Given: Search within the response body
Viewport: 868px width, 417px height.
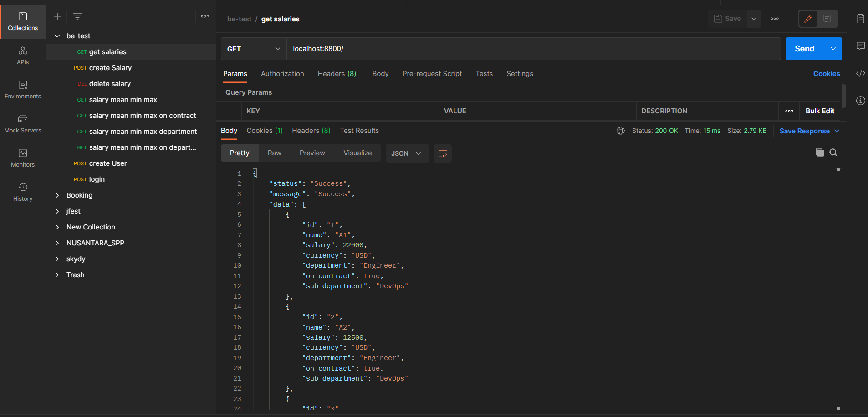Looking at the screenshot, I should 834,153.
